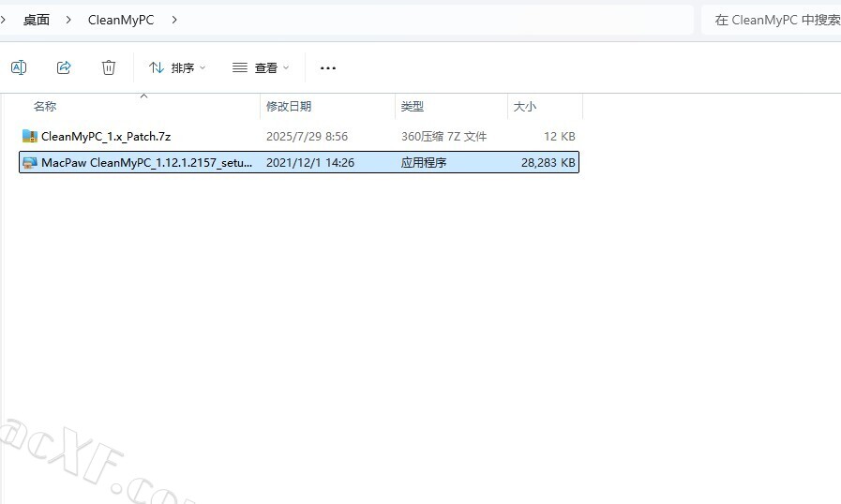Click the 7z archive file icon

29,136
